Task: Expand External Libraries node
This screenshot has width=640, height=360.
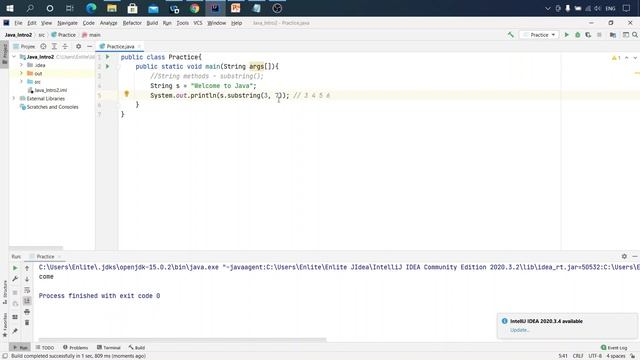Action: pos(14,98)
